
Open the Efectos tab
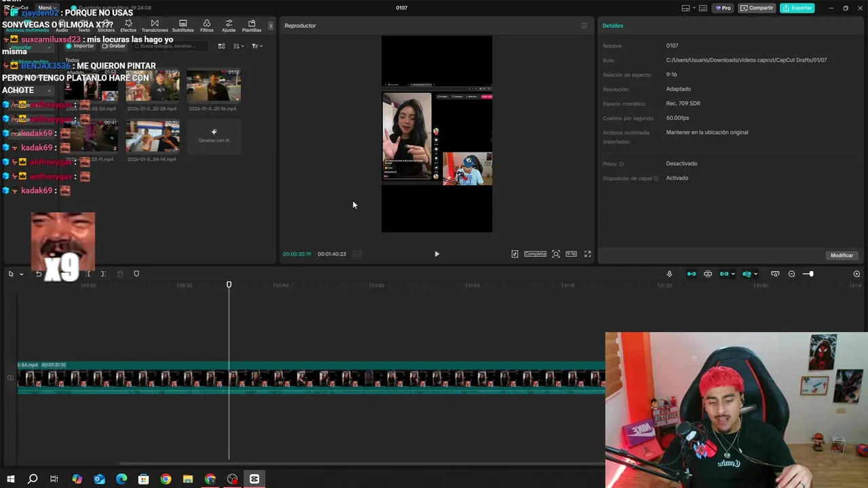tap(128, 26)
